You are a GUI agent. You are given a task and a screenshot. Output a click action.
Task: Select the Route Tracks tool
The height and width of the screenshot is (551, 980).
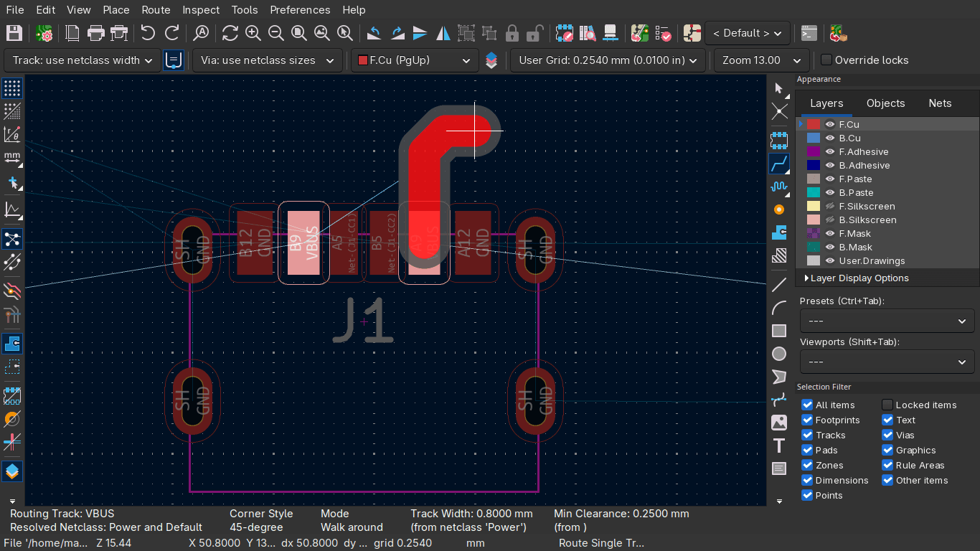tap(779, 164)
